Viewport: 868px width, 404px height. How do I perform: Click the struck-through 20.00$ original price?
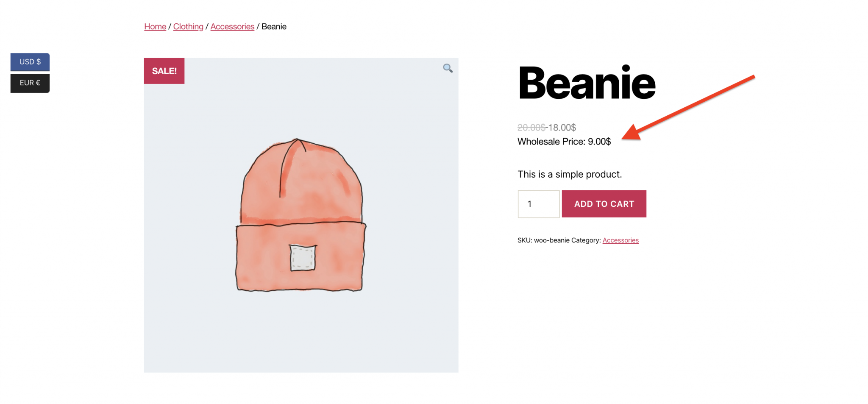pyautogui.click(x=531, y=128)
